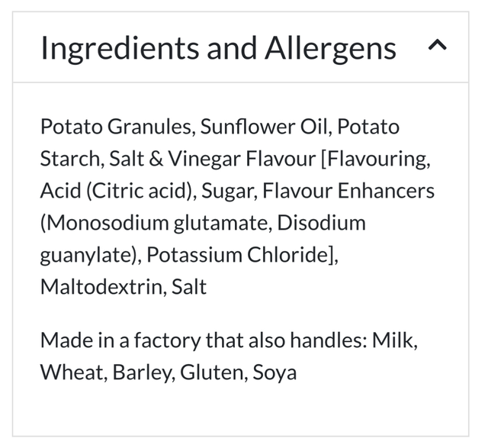This screenshot has height=448, width=488.
Task: Click the Barley allergen word
Action: pyautogui.click(x=142, y=373)
